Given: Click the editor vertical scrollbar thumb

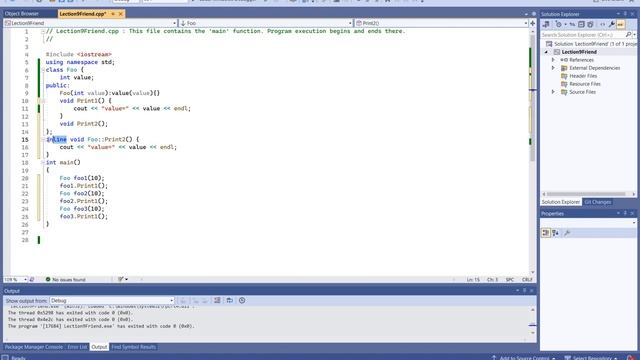Looking at the screenshot, I should [x=532, y=98].
